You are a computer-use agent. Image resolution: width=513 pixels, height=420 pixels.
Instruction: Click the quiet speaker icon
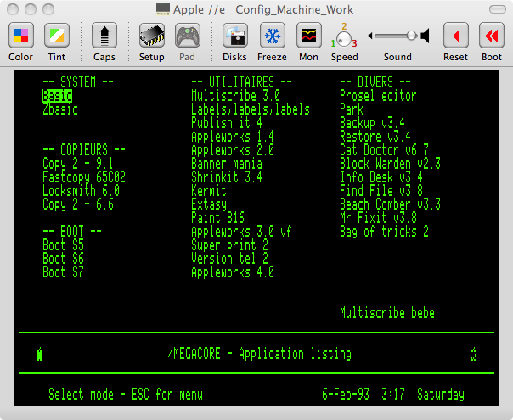click(370, 36)
